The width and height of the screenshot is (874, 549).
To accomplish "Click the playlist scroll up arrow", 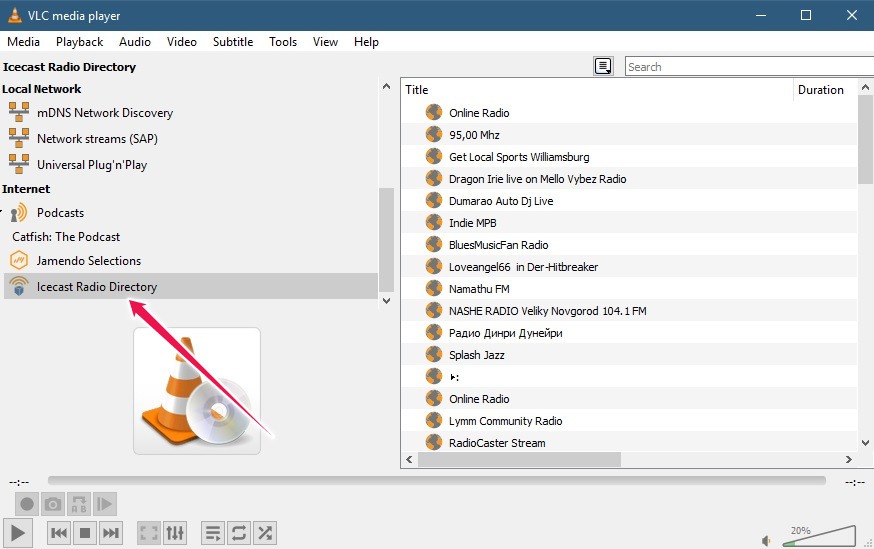I will pyautogui.click(x=866, y=87).
